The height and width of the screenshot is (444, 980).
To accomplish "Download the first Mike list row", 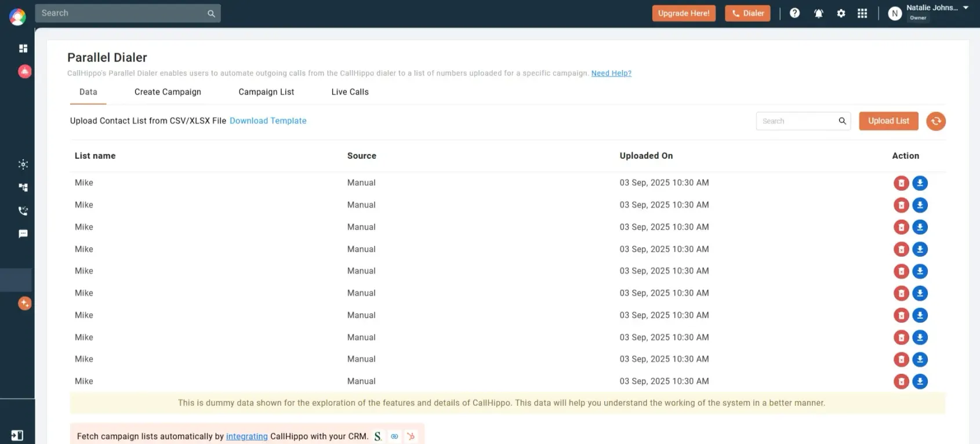I will (x=920, y=183).
